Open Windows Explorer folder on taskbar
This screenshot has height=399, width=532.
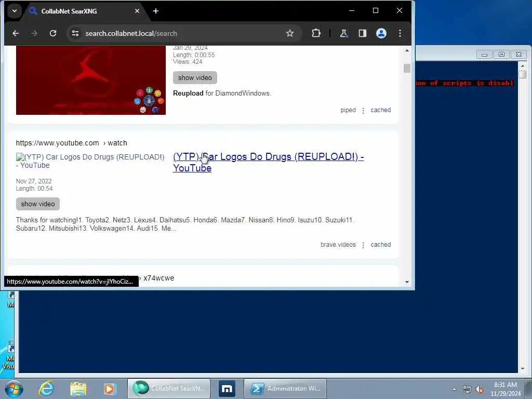pyautogui.click(x=78, y=389)
